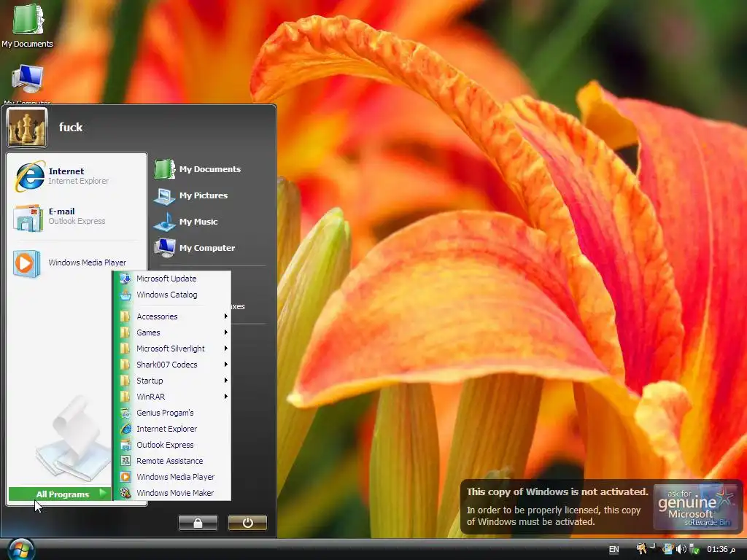Screen dimensions: 747x560
Task: Open the volume speaker tray icon
Action: coord(681,550)
